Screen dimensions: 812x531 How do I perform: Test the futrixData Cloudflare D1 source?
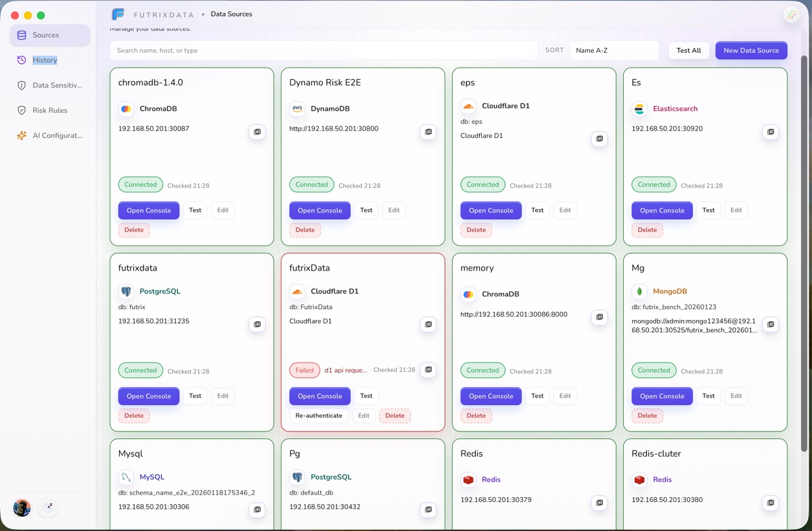point(366,396)
